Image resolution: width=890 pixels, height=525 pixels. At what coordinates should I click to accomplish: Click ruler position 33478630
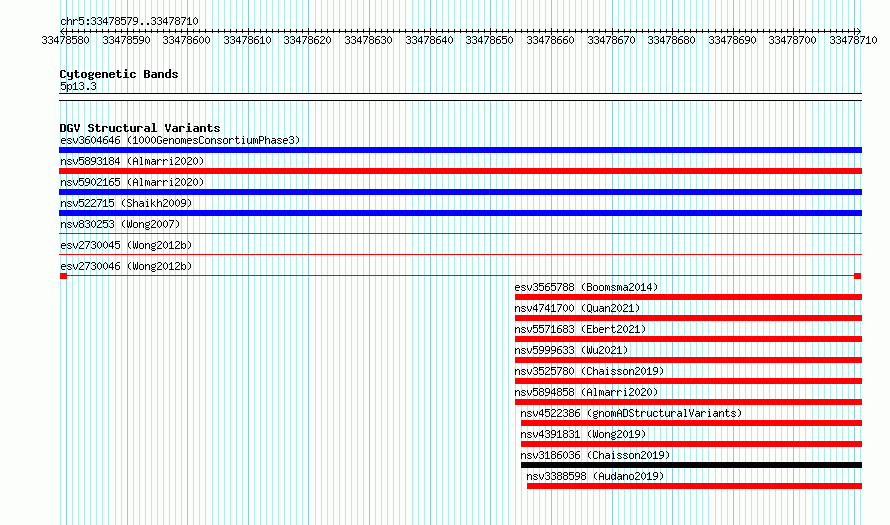(368, 40)
